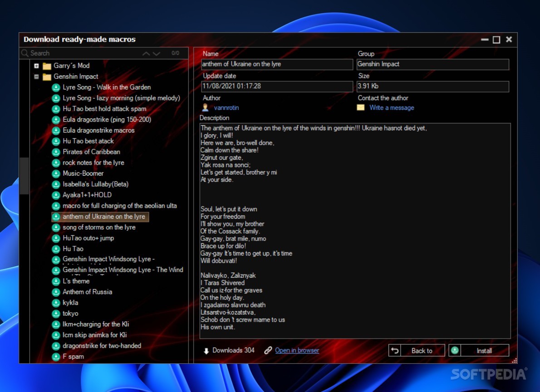Click download icon beside Music-Boomer
The width and height of the screenshot is (540, 392).
point(56,174)
